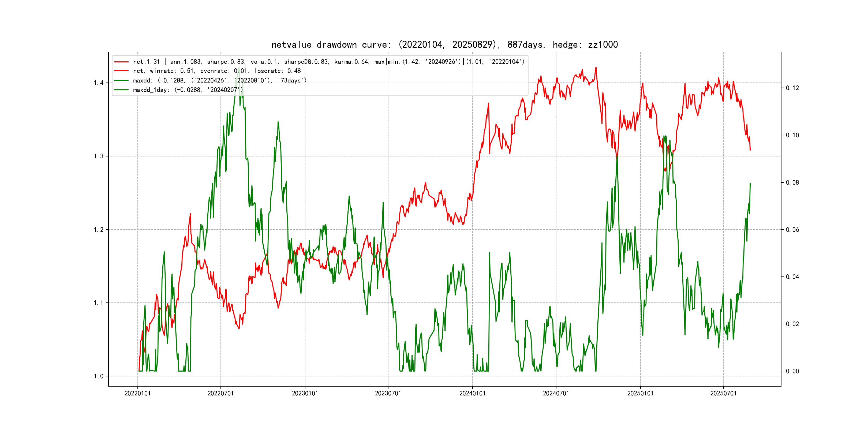The width and height of the screenshot is (868, 434).
Task: Click the x-axis label 20220701
Action: tap(221, 394)
